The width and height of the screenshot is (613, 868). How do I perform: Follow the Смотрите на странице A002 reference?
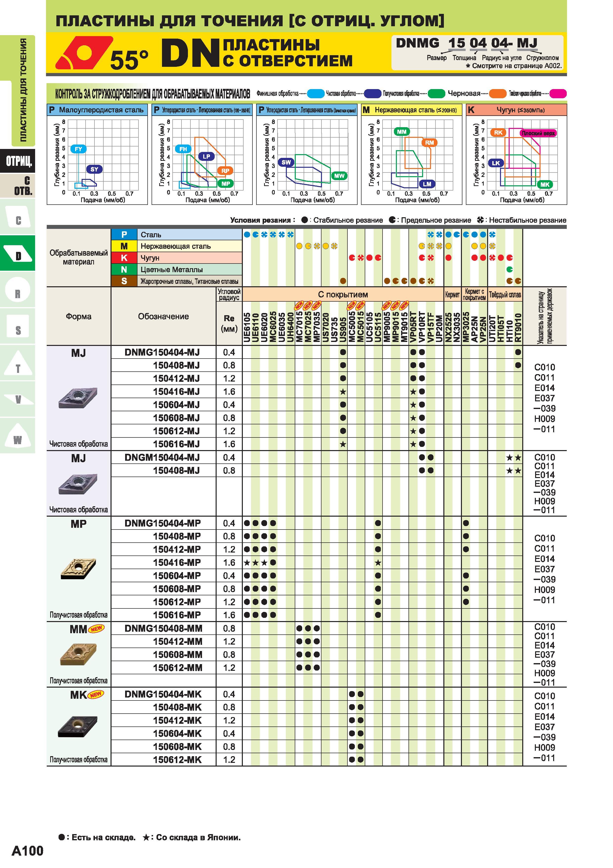(x=514, y=66)
